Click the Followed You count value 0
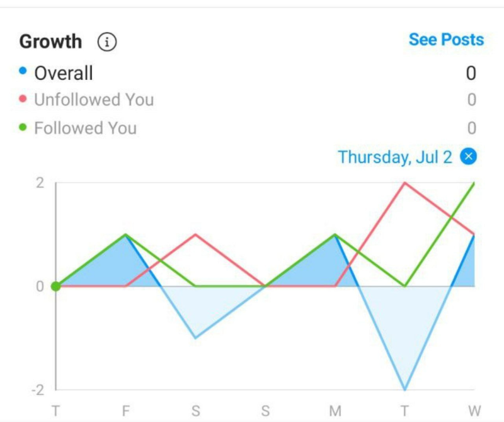This screenshot has height=422, width=504. pyautogui.click(x=471, y=128)
